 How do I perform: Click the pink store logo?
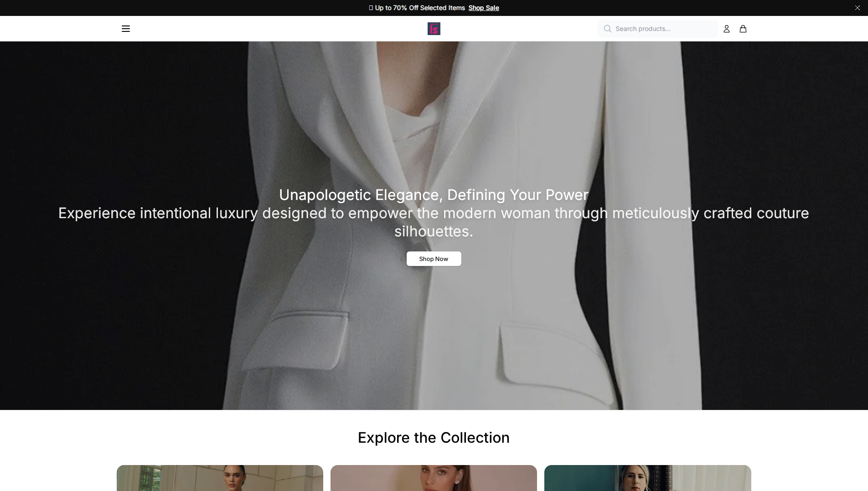tap(434, 29)
